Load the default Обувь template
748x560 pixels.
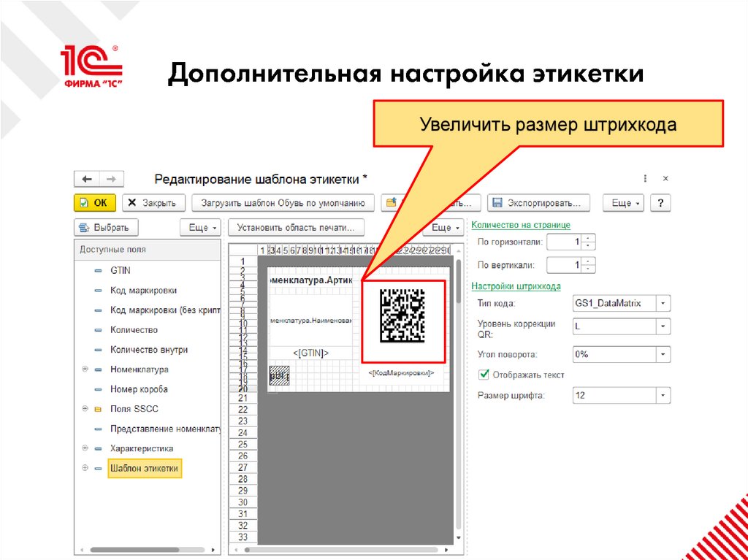tap(283, 203)
